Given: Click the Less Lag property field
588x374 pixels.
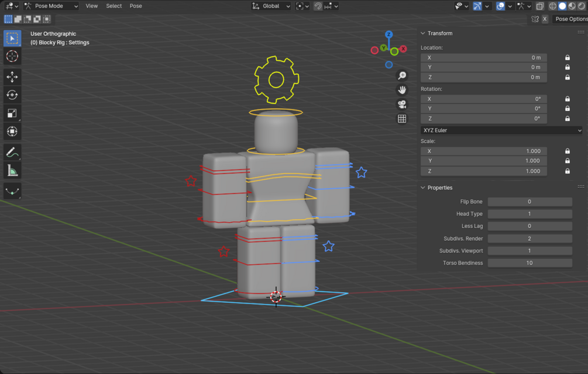Looking at the screenshot, I should [530, 226].
